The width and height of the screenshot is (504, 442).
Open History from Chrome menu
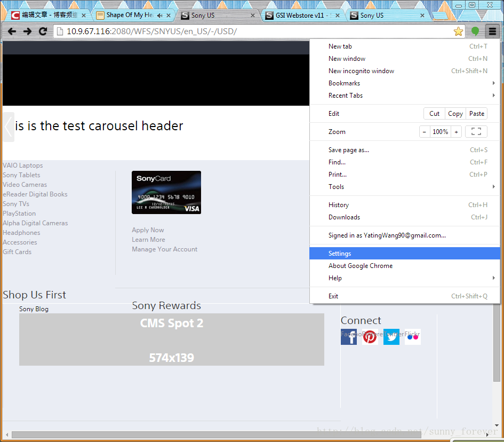coord(404,205)
